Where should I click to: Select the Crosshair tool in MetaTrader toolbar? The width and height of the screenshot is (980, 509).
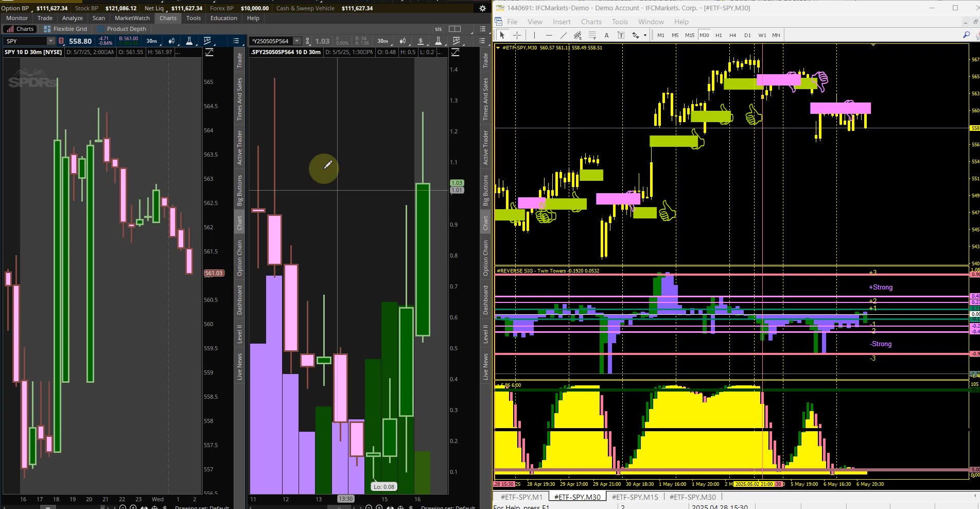(x=516, y=35)
